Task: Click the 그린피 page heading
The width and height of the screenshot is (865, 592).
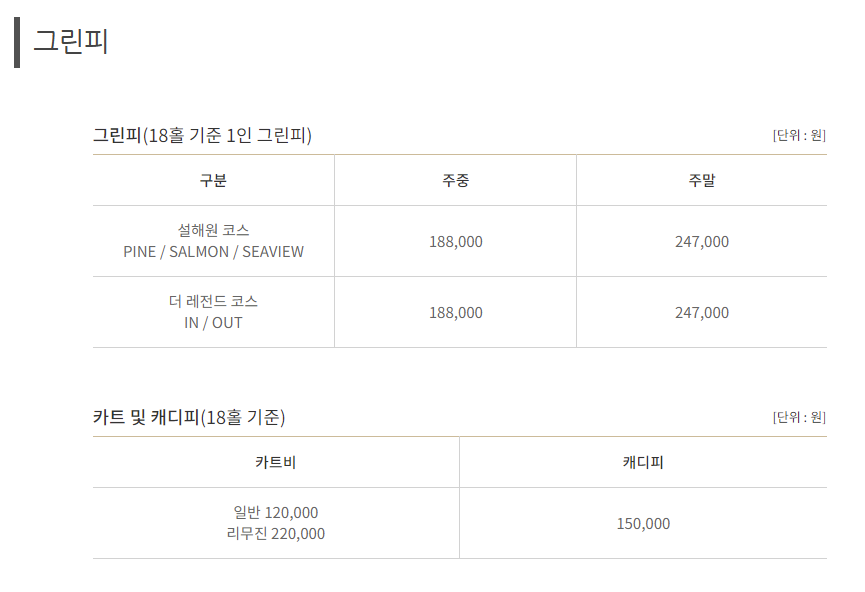Action: tap(70, 41)
